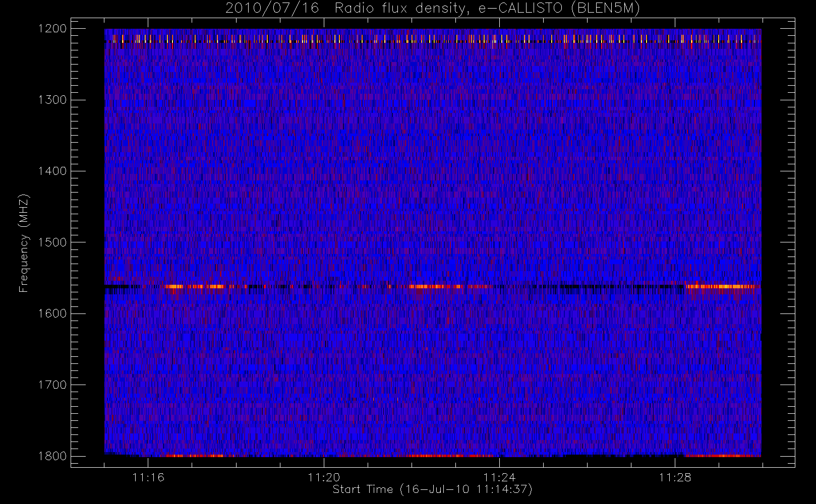Select the 1700 frequency tick label
This screenshot has width=816, height=504.
click(x=52, y=385)
